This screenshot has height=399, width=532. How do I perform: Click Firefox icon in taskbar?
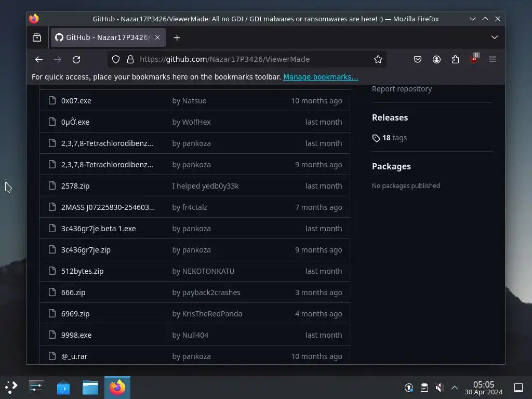pyautogui.click(x=117, y=388)
